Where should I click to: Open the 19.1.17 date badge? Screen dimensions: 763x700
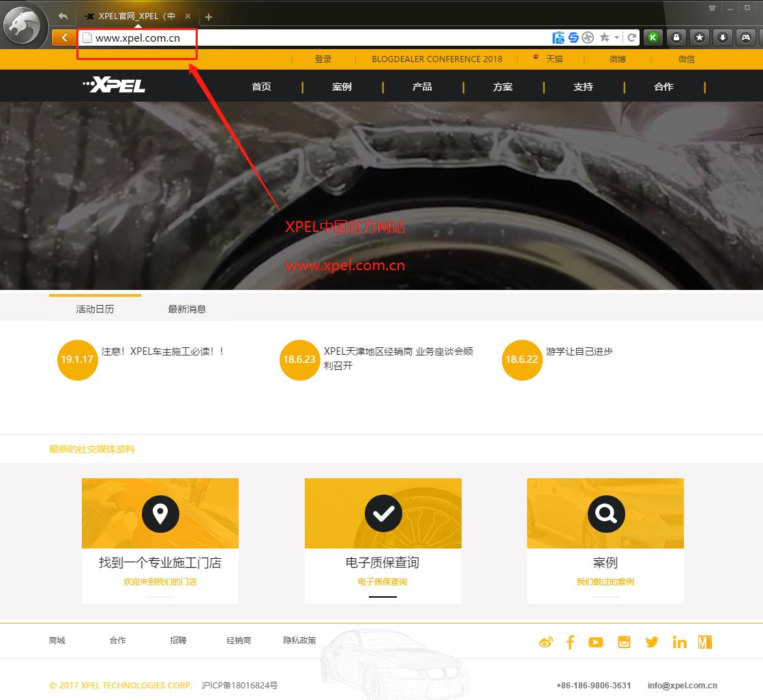point(77,360)
